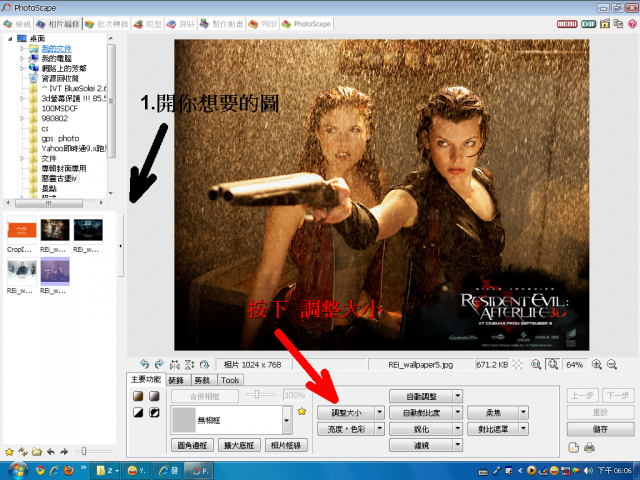Open 銳化 dropdown arrow
Screen dimensions: 640x480
(x=458, y=429)
